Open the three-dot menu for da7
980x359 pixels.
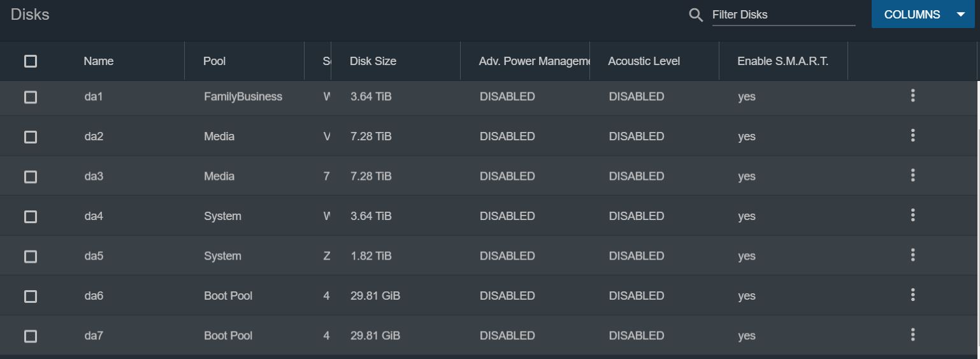(913, 334)
